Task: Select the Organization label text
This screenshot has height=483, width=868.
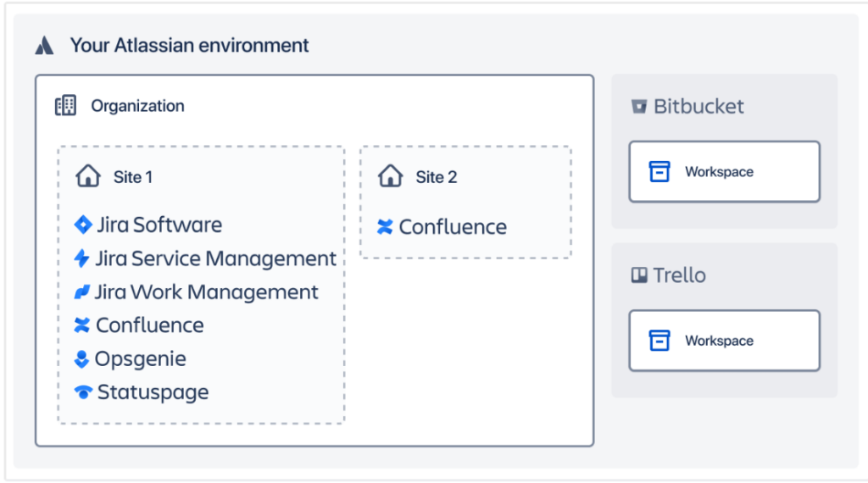Action: pos(137,106)
